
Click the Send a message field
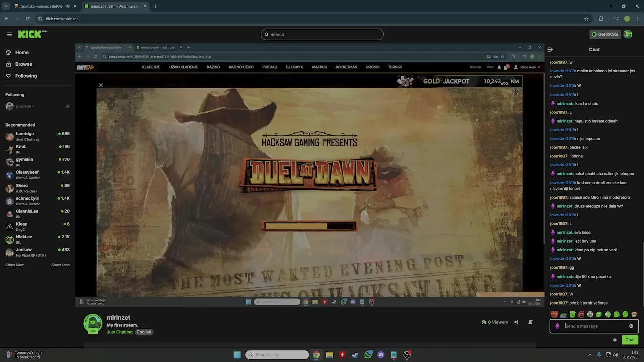(595, 326)
